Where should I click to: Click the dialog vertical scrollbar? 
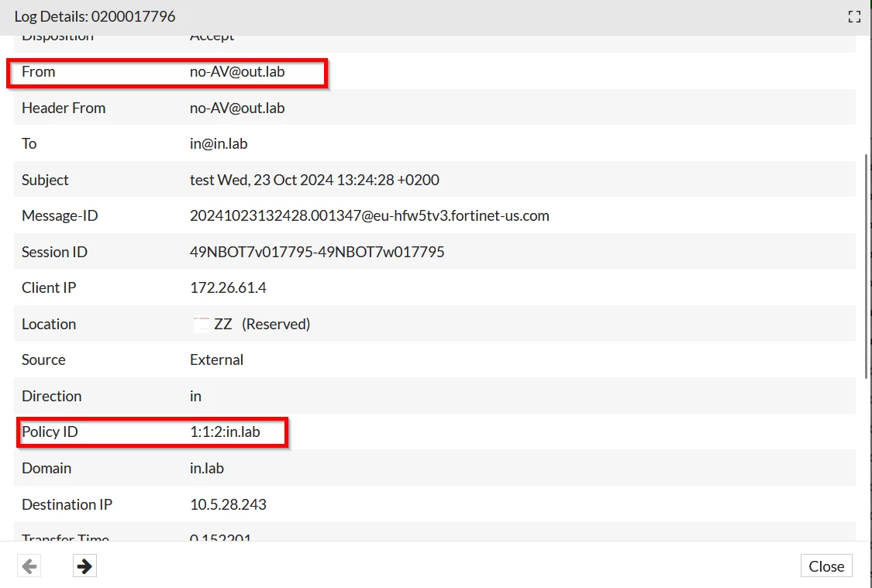pyautogui.click(x=867, y=266)
